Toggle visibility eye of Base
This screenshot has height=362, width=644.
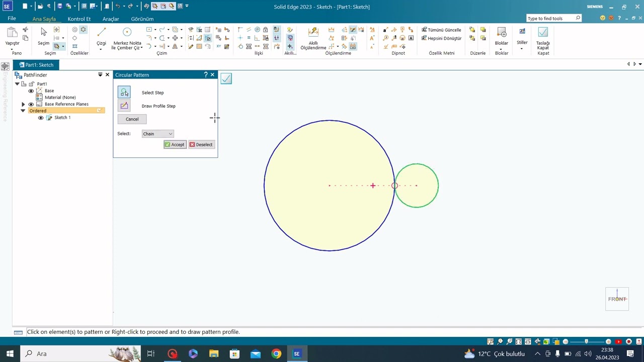coord(31,90)
